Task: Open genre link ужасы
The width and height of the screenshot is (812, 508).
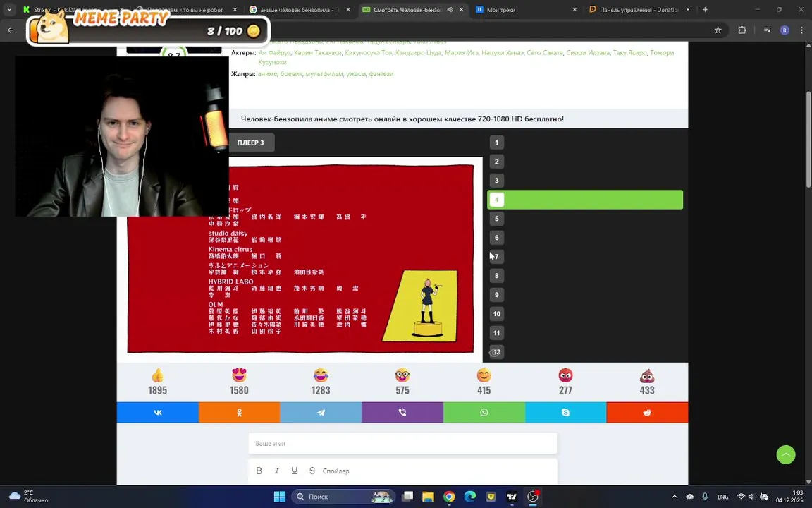Action: click(356, 74)
